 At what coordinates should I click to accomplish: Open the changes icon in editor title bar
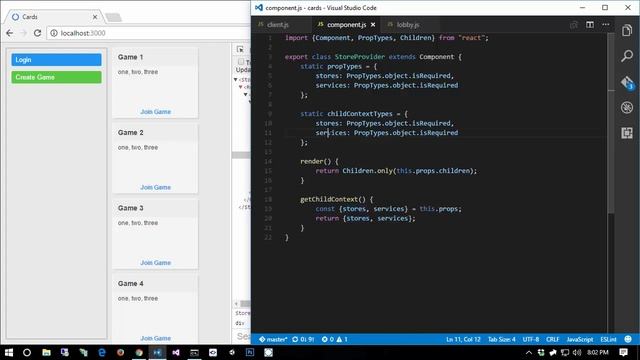tap(573, 24)
